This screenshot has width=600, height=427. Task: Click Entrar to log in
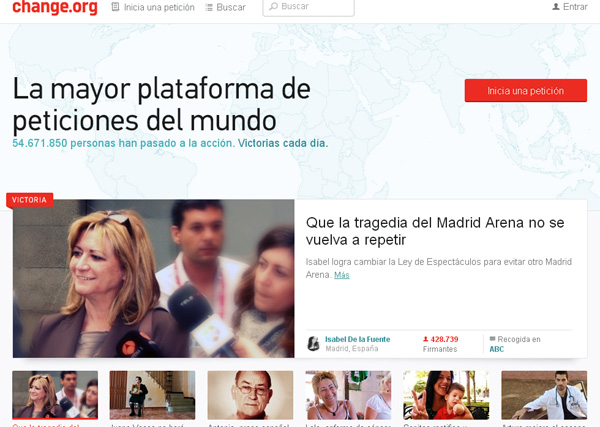pyautogui.click(x=575, y=7)
